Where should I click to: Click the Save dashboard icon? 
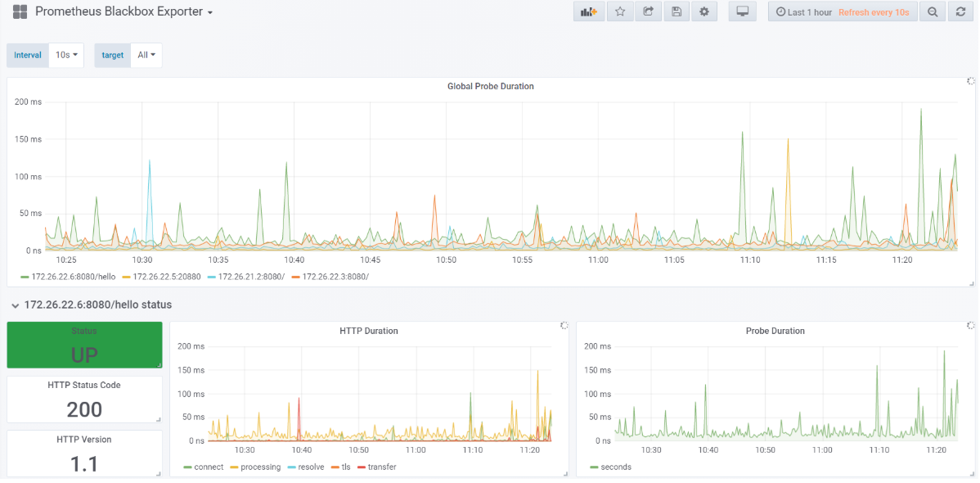(x=677, y=12)
